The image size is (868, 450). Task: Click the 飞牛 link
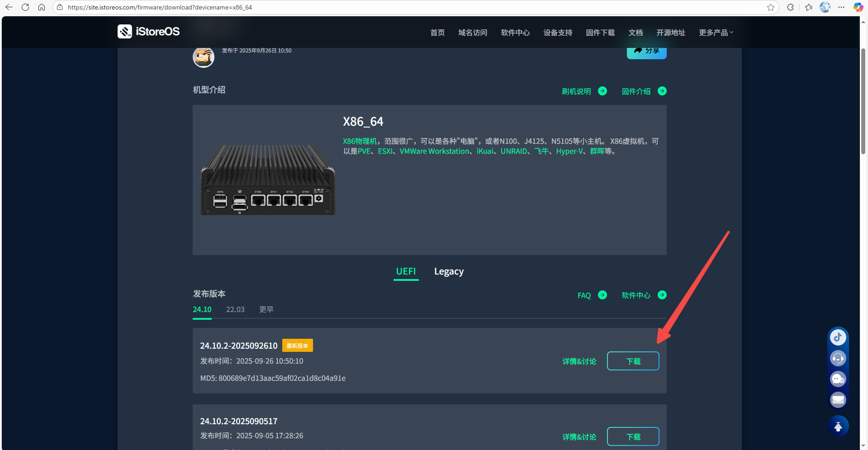point(541,151)
